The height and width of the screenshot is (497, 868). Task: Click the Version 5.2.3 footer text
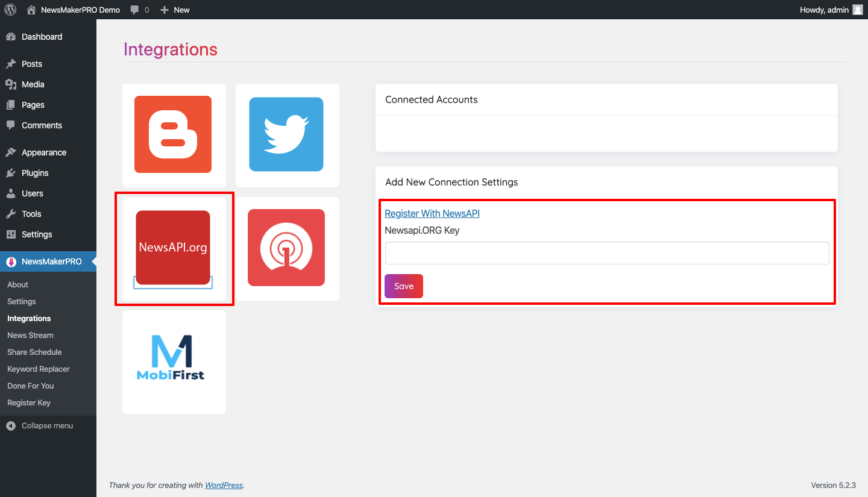(833, 485)
